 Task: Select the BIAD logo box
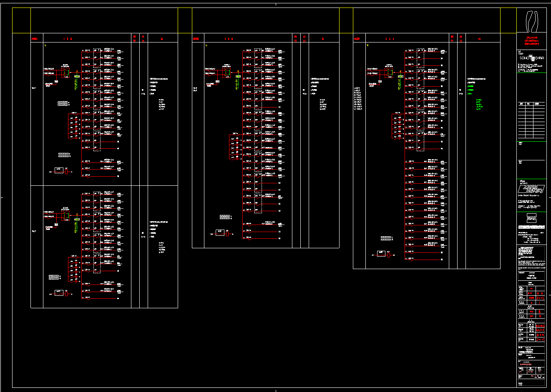coord(531,218)
